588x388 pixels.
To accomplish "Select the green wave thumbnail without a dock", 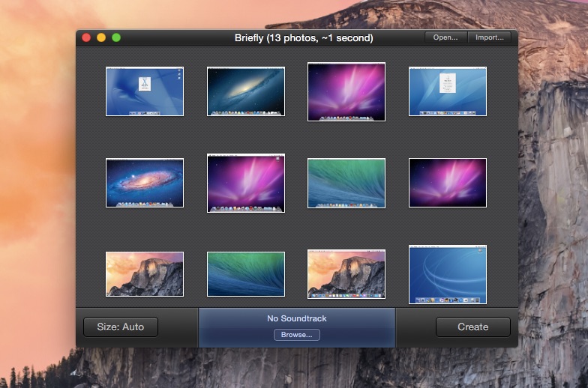I will click(x=246, y=274).
